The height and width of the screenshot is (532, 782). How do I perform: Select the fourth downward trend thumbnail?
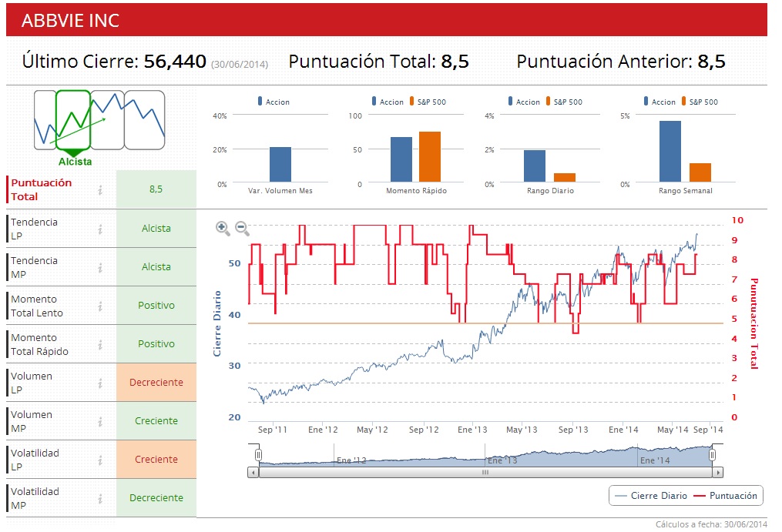(x=145, y=120)
